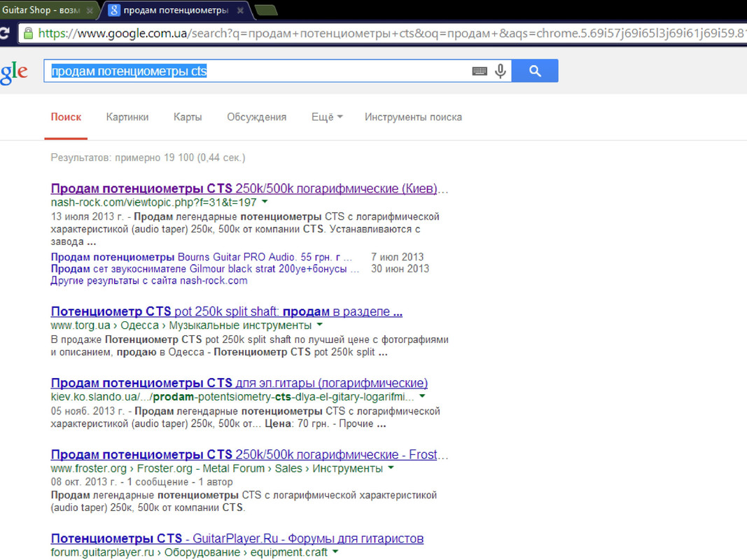Open Инструменты поиска options

pyautogui.click(x=413, y=117)
